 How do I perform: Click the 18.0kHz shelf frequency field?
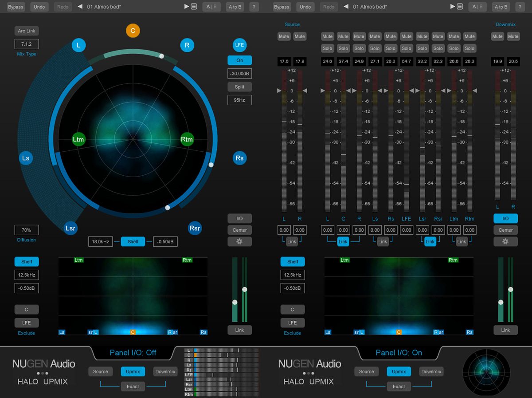coord(100,242)
